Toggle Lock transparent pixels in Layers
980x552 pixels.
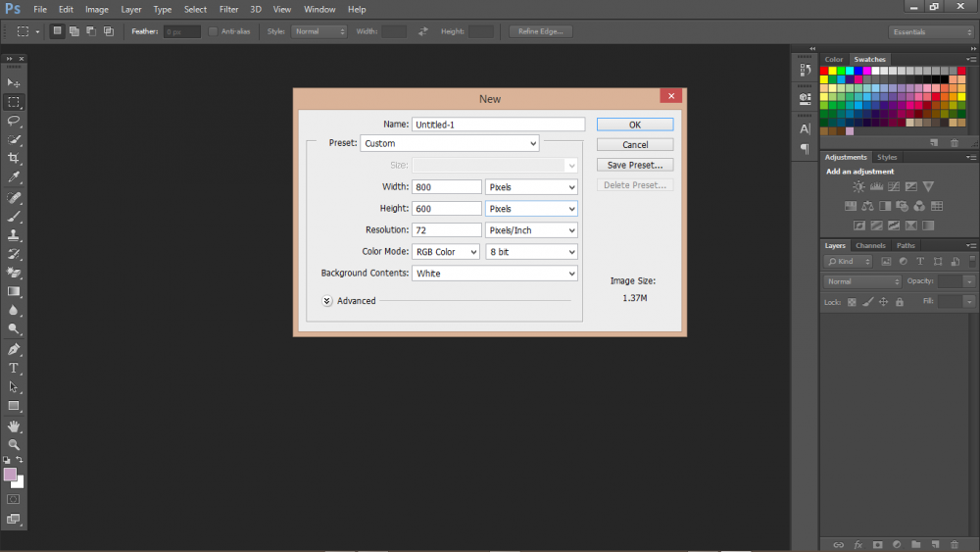[x=852, y=302]
